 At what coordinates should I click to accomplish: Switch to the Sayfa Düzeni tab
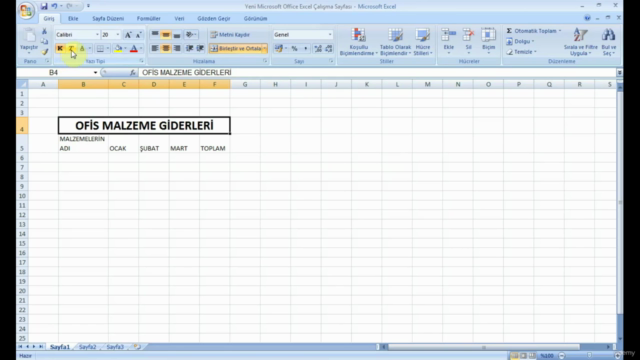coord(108,18)
